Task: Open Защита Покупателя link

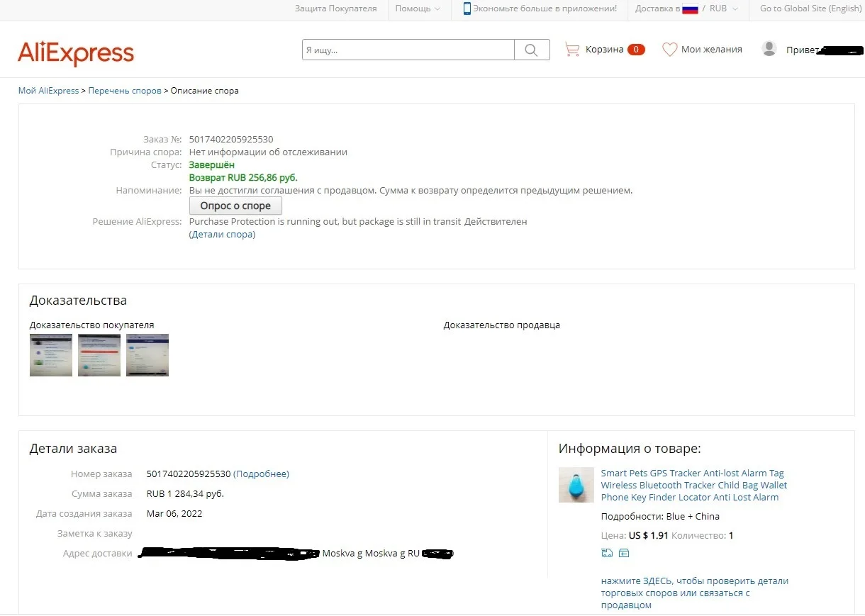Action: 336,9
